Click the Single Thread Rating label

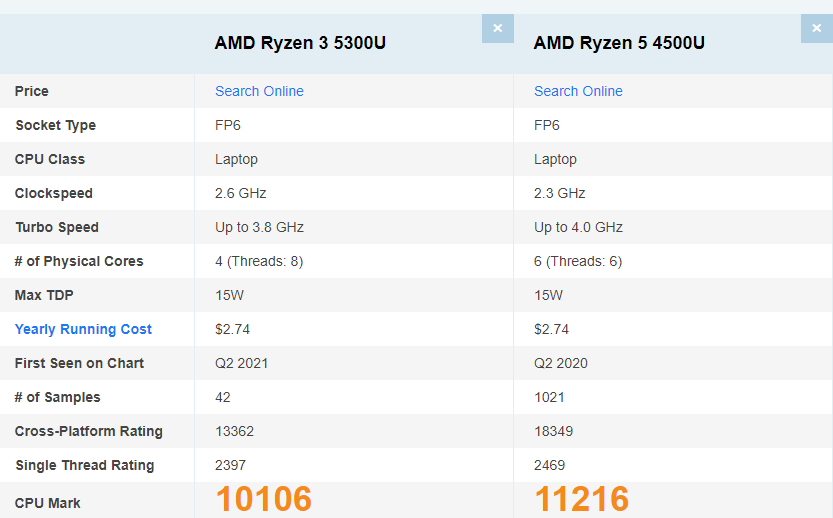[84, 465]
